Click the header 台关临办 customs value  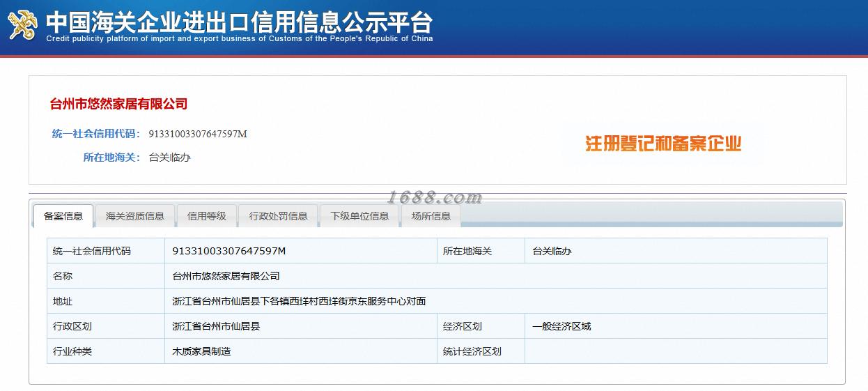(170, 158)
